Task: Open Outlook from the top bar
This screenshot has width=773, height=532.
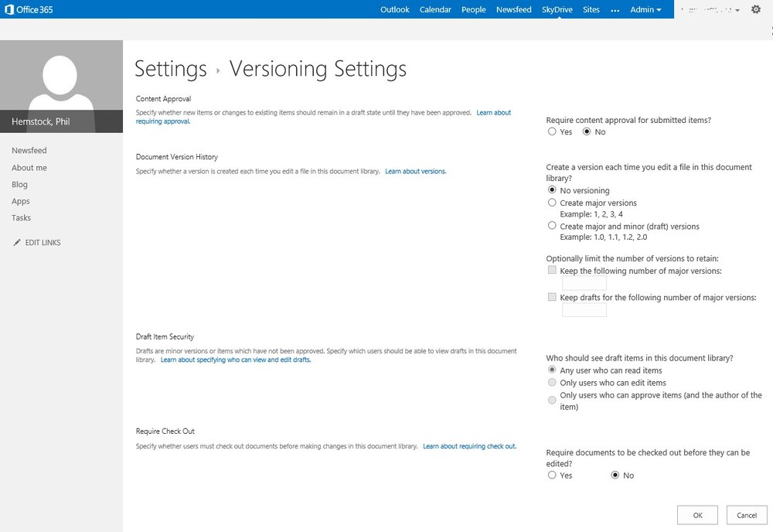Action: click(x=395, y=9)
